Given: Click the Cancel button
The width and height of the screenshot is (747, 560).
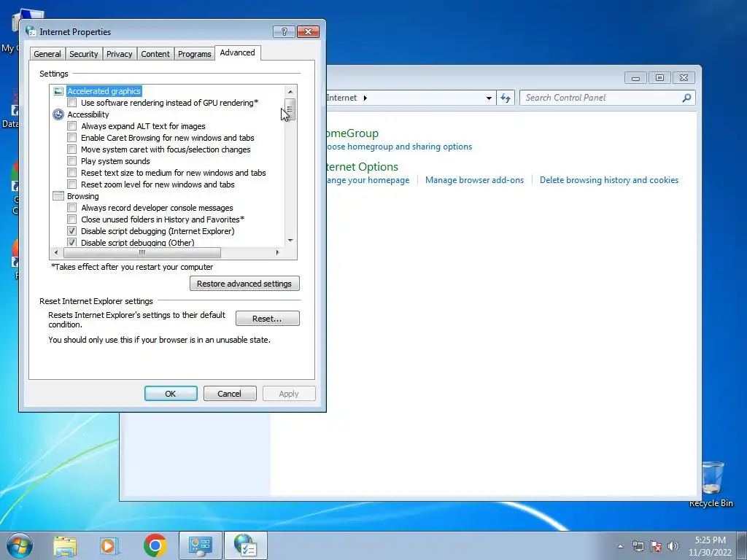Looking at the screenshot, I should tap(230, 394).
